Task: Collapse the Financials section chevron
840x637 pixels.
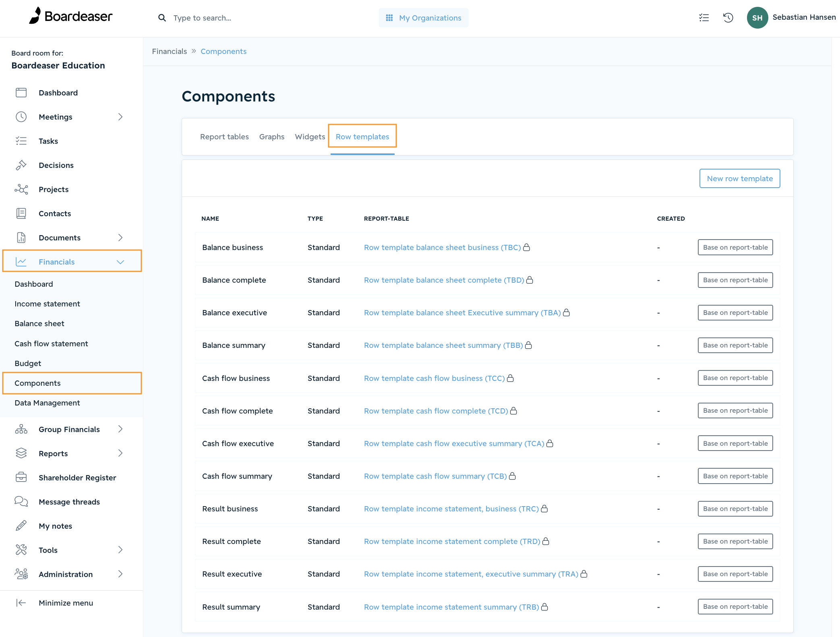Action: 120,262
